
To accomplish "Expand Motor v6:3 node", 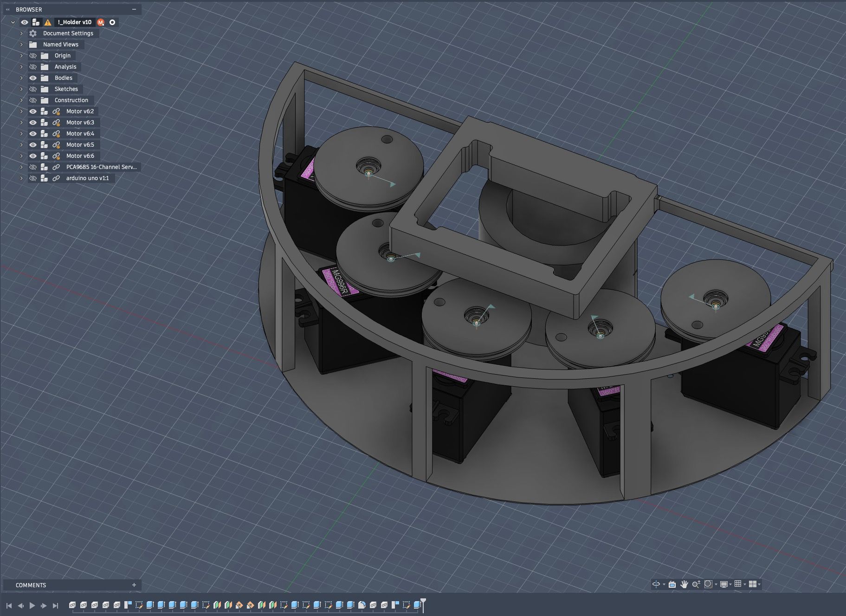I will pyautogui.click(x=21, y=123).
